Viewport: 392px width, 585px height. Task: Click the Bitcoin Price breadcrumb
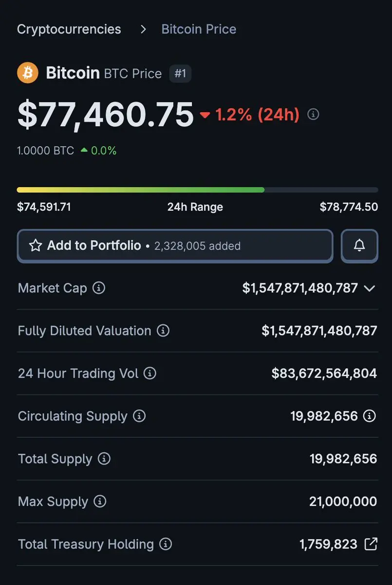tap(199, 29)
